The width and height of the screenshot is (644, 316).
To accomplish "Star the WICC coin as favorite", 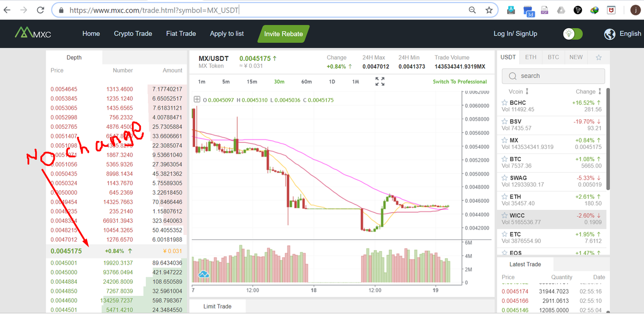I will coord(505,215).
